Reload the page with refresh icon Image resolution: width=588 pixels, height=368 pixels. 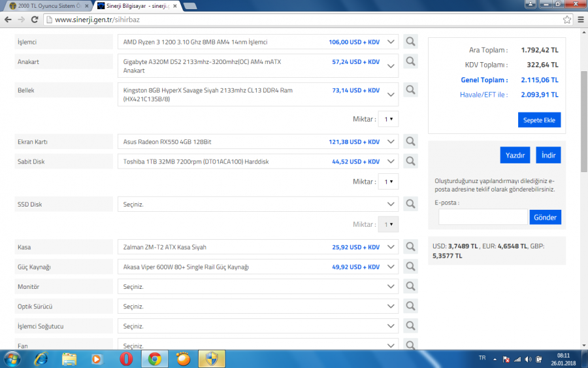click(x=35, y=20)
